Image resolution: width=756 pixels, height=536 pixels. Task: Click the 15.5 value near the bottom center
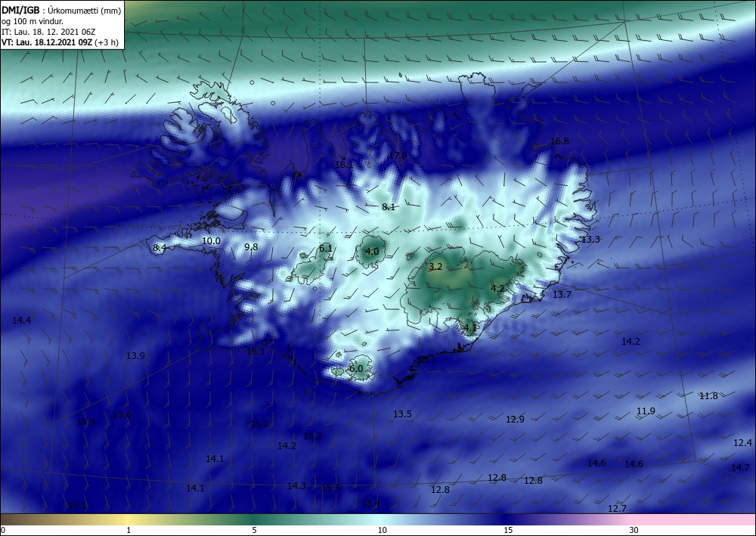[331, 488]
